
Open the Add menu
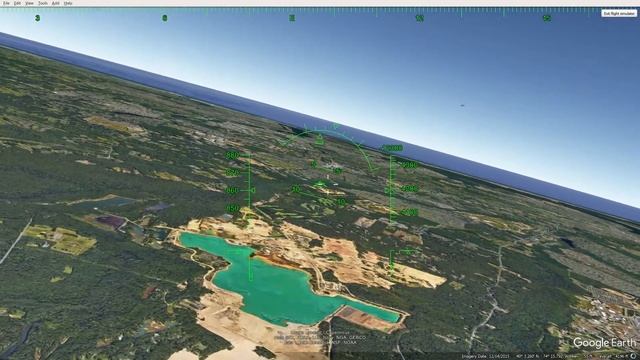point(56,3)
